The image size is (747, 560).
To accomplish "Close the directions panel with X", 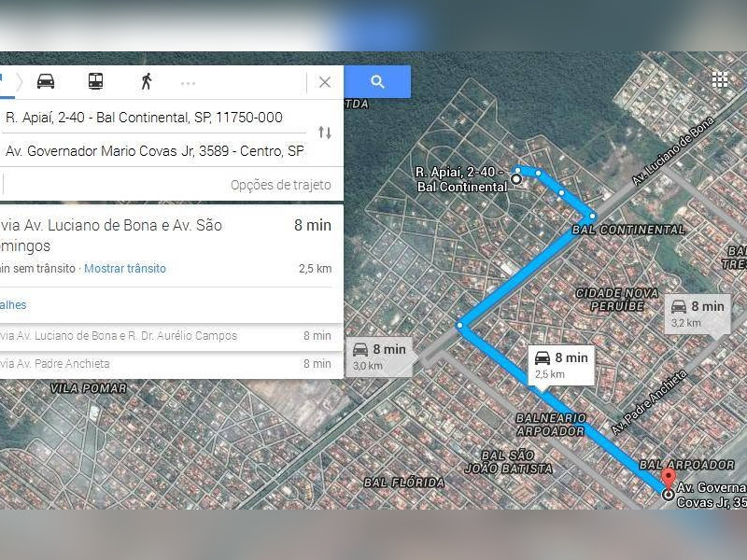I will click(x=325, y=82).
